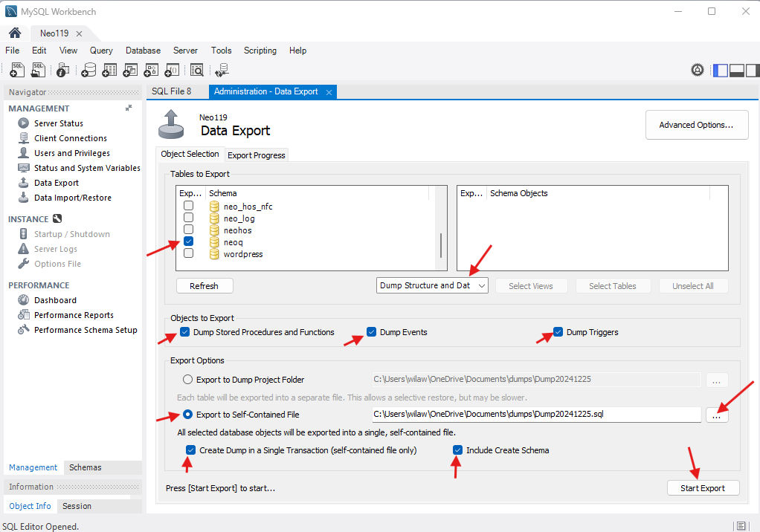Click the Start Export button

pyautogui.click(x=703, y=488)
